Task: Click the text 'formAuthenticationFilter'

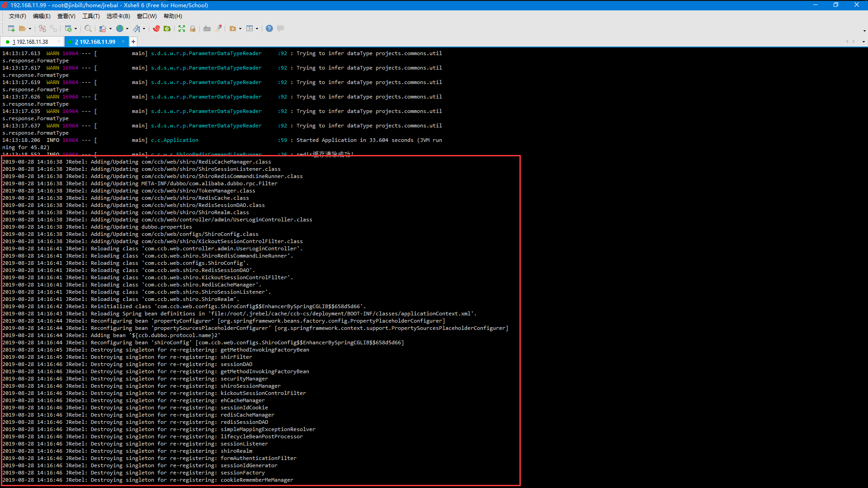Action: point(259,458)
